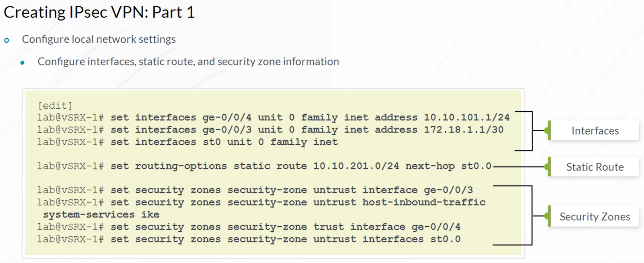
Task: Click the 10.10.201.0/24 static route text
Action: coord(356,166)
